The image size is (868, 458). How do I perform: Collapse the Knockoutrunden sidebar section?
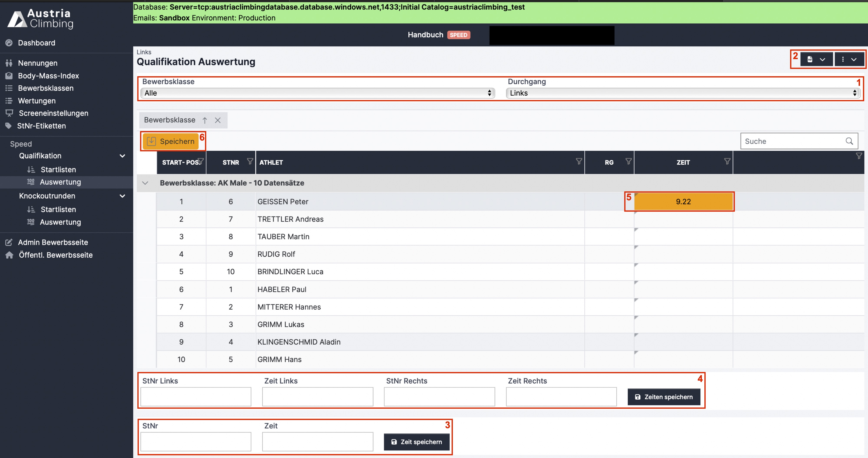(122, 196)
